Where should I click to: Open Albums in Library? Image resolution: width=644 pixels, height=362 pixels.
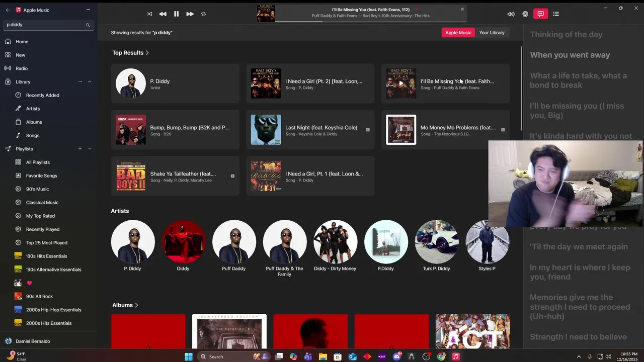pos(48,122)
